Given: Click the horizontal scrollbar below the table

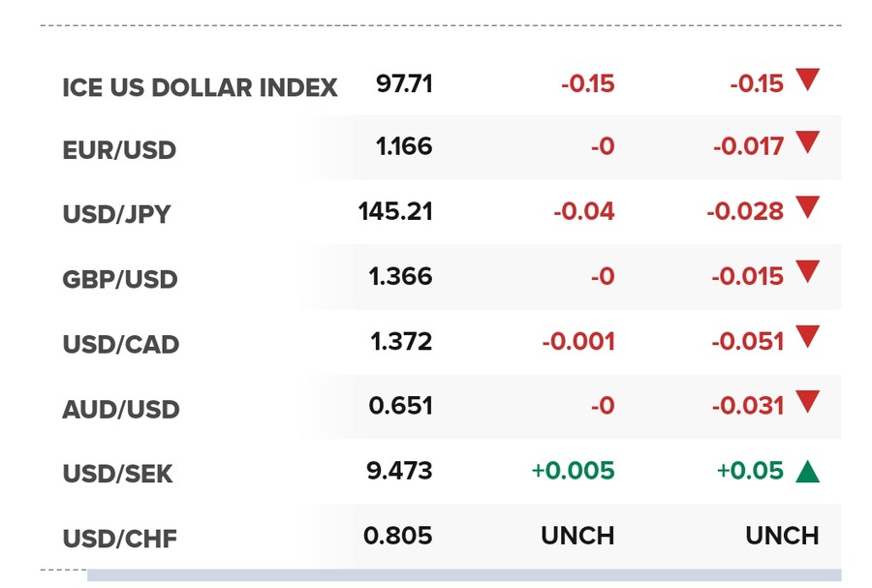Looking at the screenshot, I should tap(464, 575).
